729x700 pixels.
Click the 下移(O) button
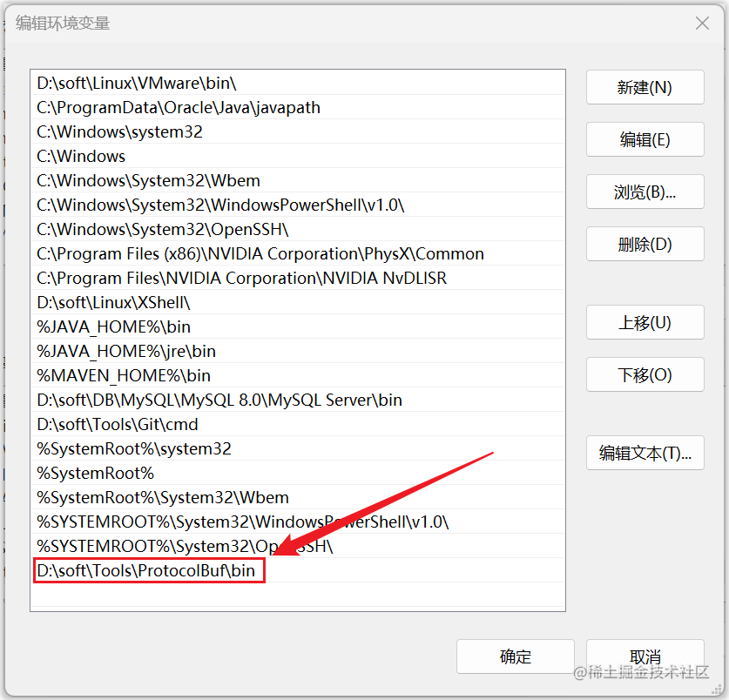pos(645,374)
